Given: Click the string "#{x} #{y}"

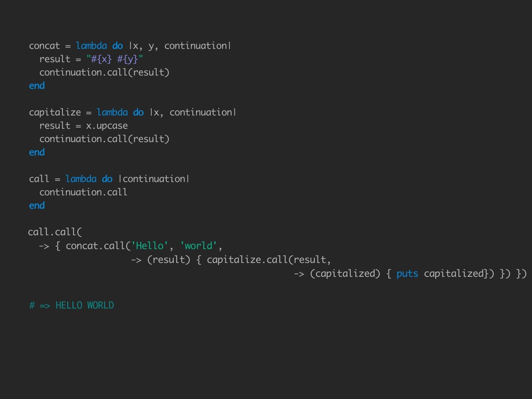Looking at the screenshot, I should (115, 59).
